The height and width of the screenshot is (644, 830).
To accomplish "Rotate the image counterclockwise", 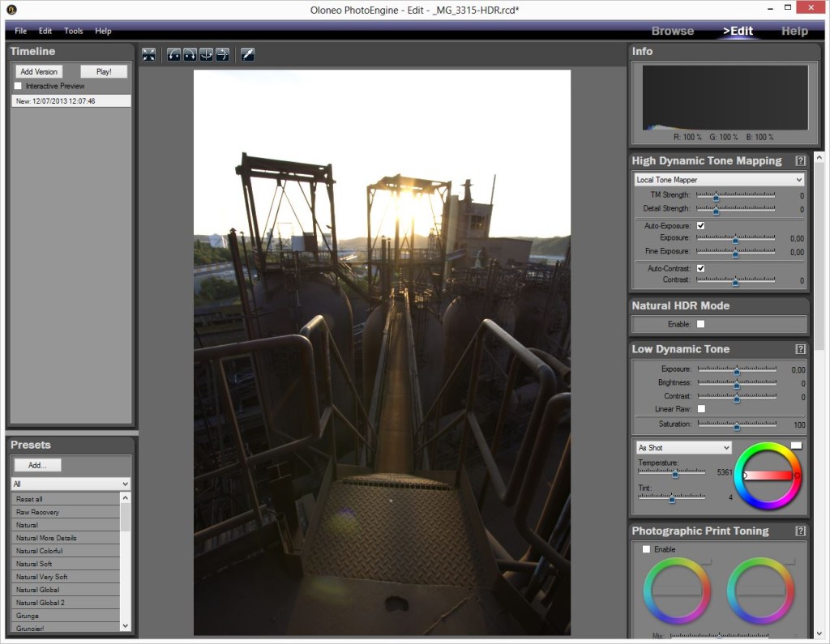I will click(173, 54).
